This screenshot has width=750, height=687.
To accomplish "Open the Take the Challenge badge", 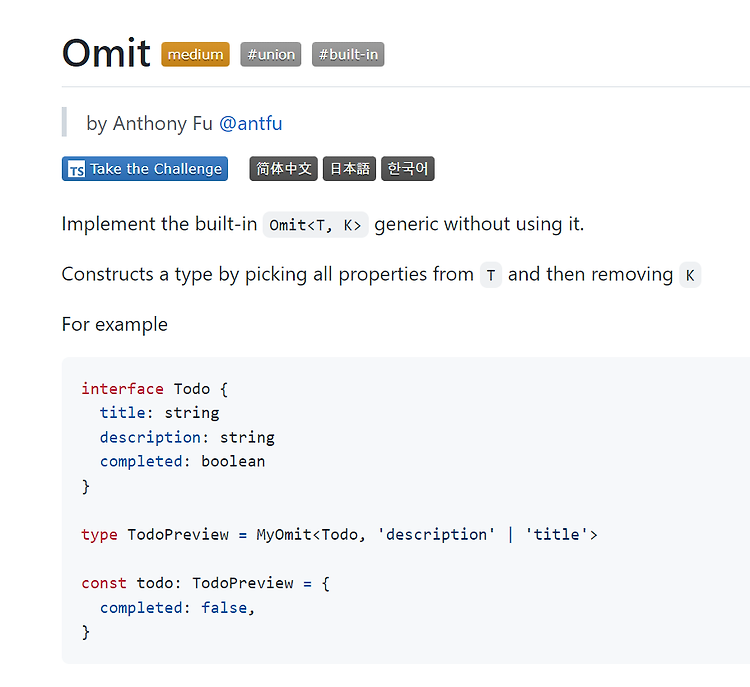I will [x=144, y=169].
